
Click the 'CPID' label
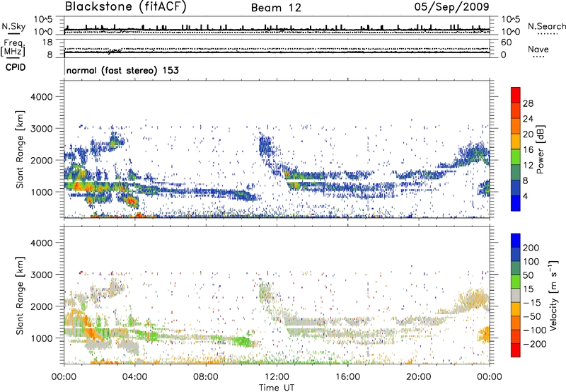point(16,67)
